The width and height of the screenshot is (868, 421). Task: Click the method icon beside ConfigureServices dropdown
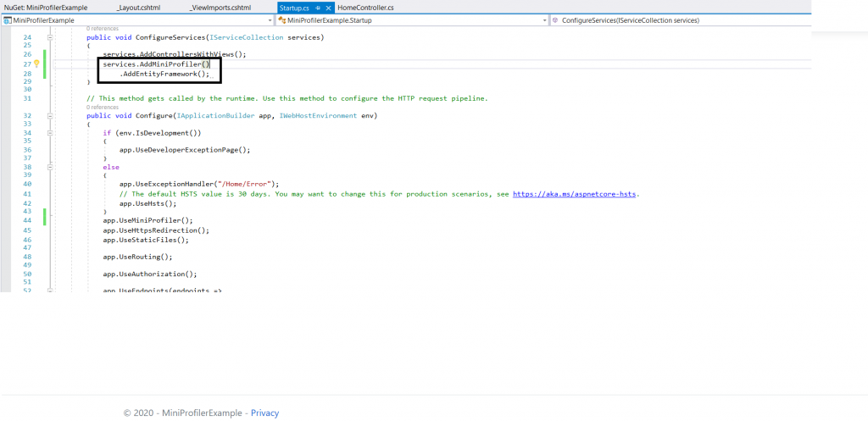555,20
